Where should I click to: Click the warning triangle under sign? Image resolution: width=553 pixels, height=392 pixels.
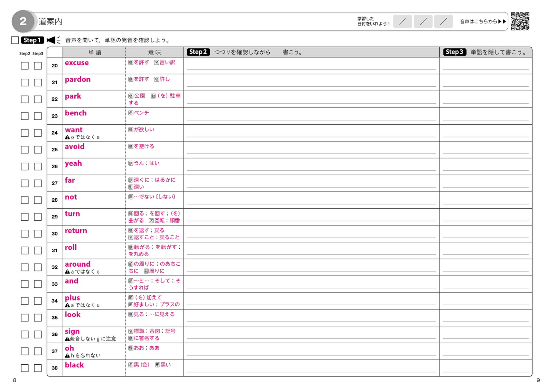point(67,339)
